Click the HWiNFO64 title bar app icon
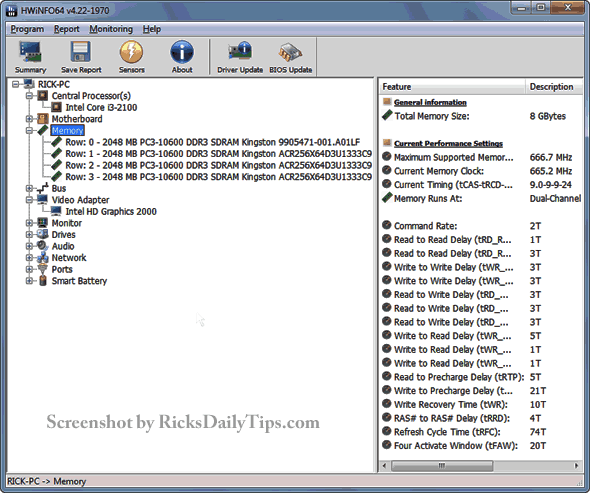 pyautogui.click(x=12, y=10)
